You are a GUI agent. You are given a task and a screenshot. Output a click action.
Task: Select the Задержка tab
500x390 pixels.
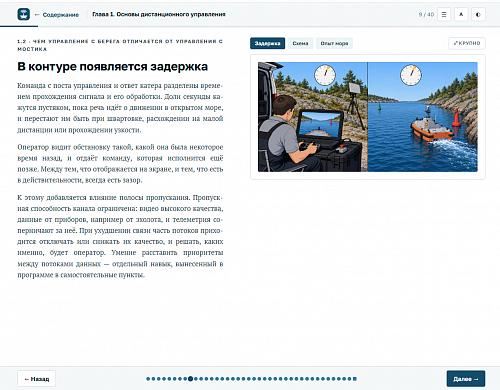click(x=267, y=43)
